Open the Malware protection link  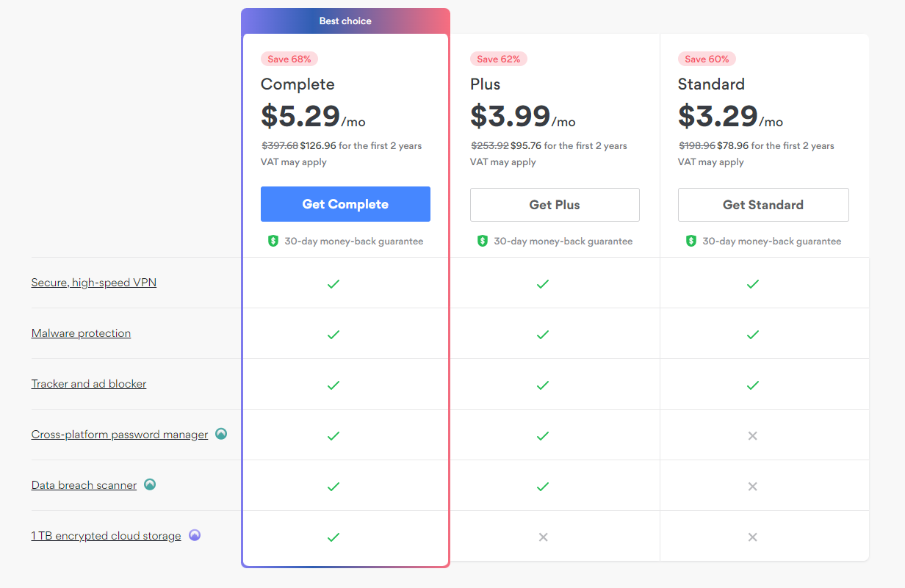click(x=81, y=333)
